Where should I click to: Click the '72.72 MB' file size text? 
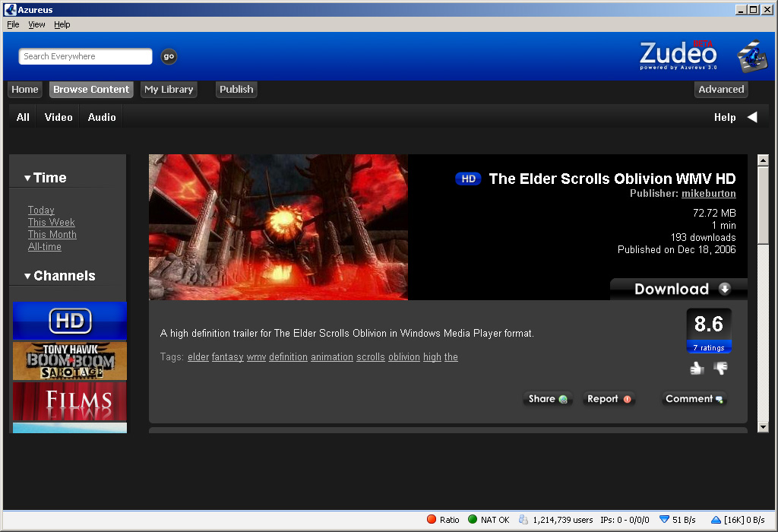point(714,213)
